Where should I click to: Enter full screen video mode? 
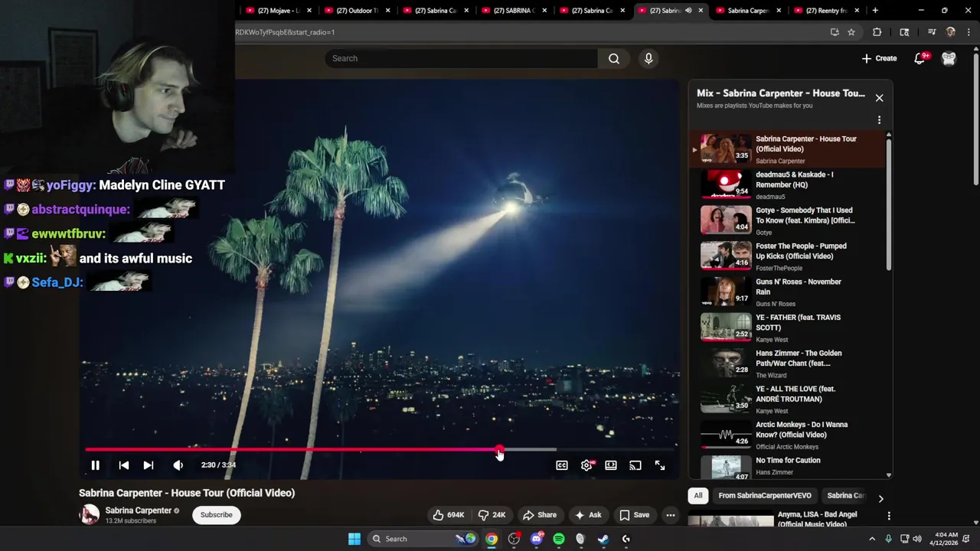[x=660, y=465]
